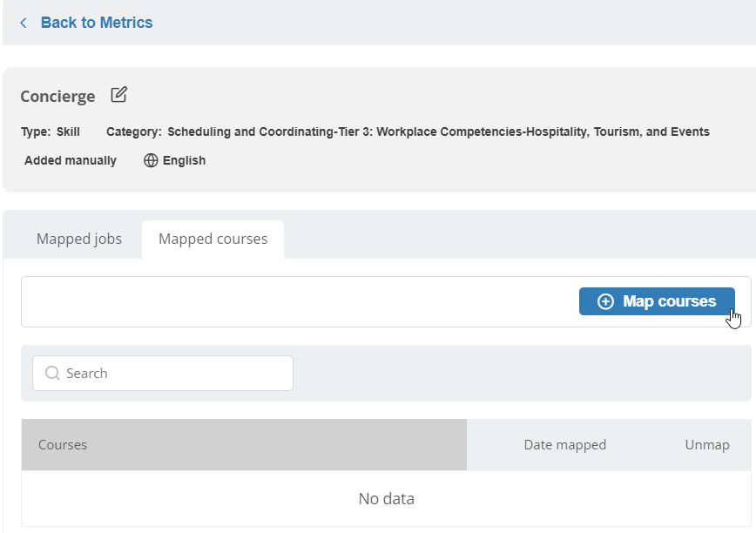Click the plus icon in Map courses
756x533 pixels.
(x=605, y=301)
